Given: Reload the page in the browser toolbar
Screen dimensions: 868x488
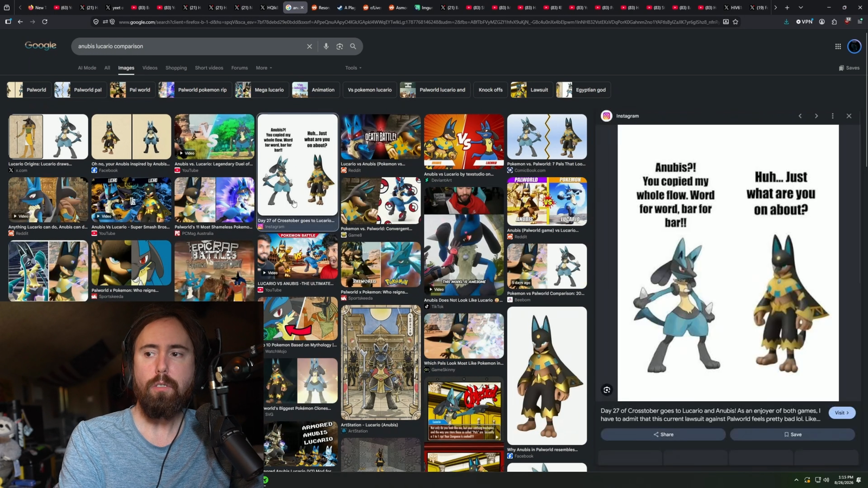Looking at the screenshot, I should (44, 22).
